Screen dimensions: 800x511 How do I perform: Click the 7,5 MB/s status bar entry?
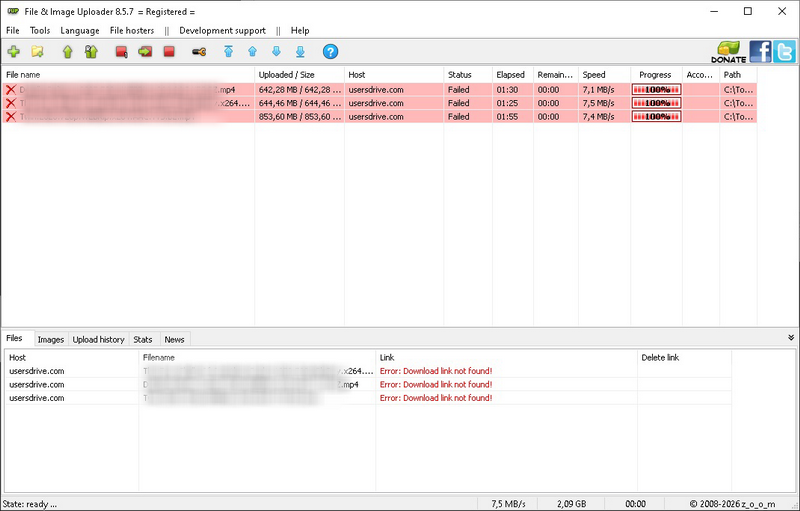coord(508,504)
